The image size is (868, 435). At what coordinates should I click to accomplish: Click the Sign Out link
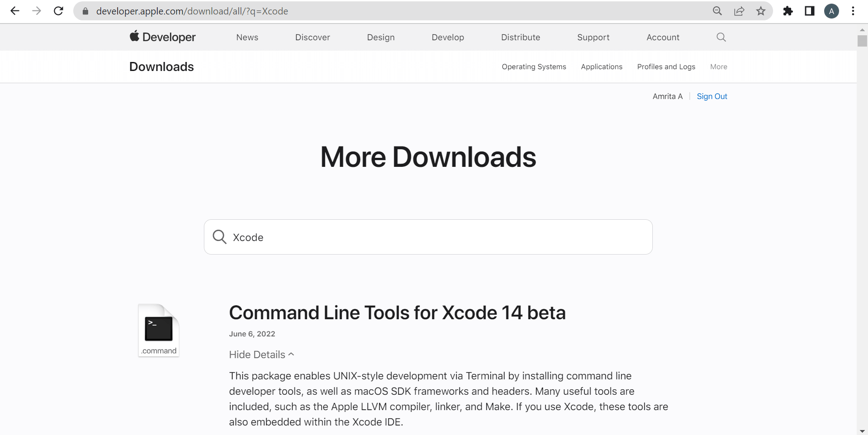712,96
